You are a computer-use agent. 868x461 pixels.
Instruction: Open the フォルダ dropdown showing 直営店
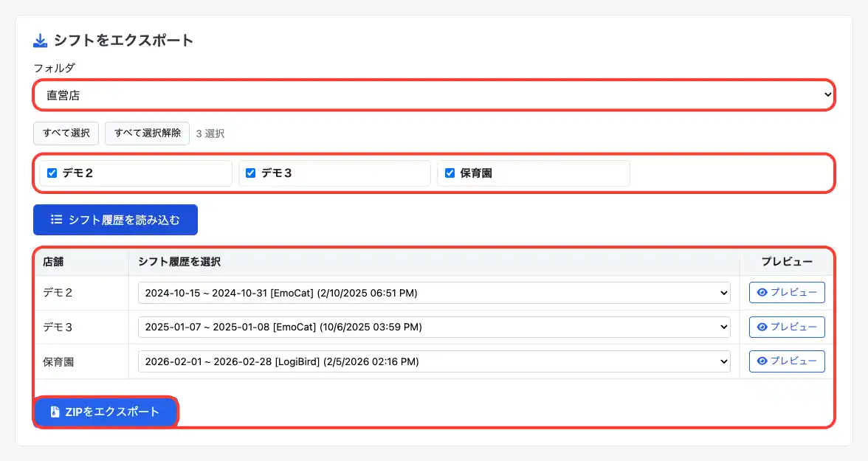tap(433, 94)
